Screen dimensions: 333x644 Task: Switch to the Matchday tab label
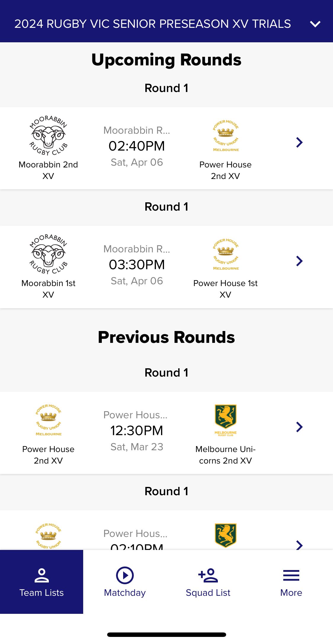pos(125,593)
